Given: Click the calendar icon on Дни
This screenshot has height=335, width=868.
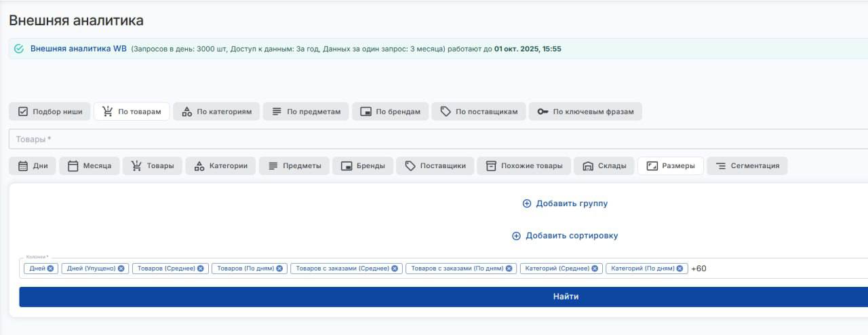Looking at the screenshot, I should 23,166.
